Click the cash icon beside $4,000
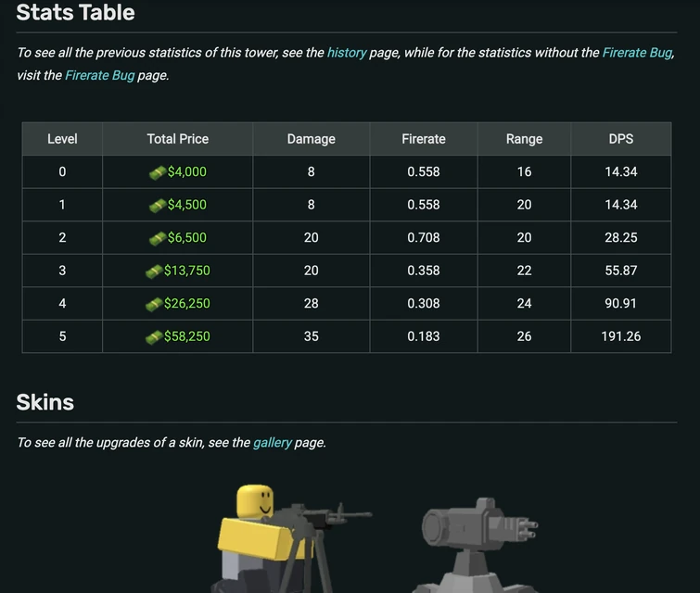 coord(157,172)
